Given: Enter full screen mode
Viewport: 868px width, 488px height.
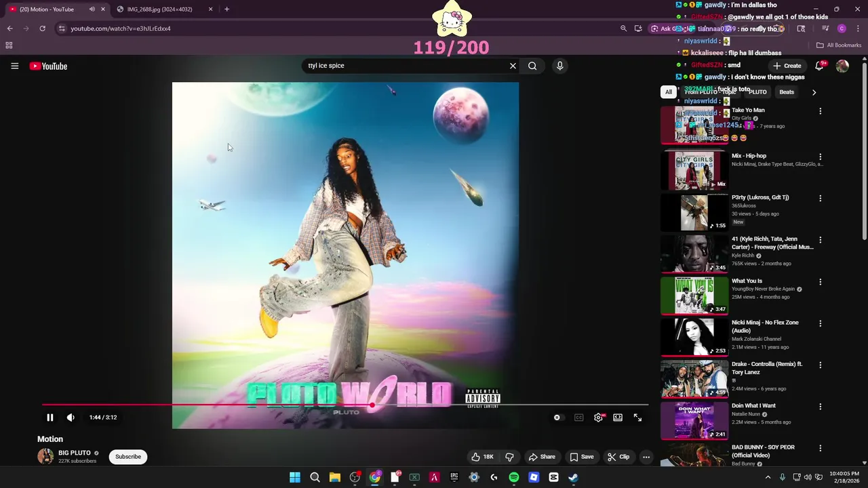Looking at the screenshot, I should click(637, 418).
